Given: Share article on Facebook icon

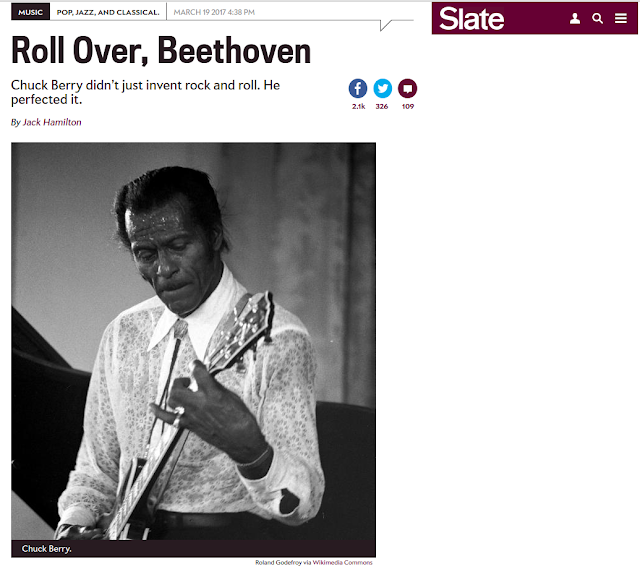Looking at the screenshot, I should tap(358, 89).
